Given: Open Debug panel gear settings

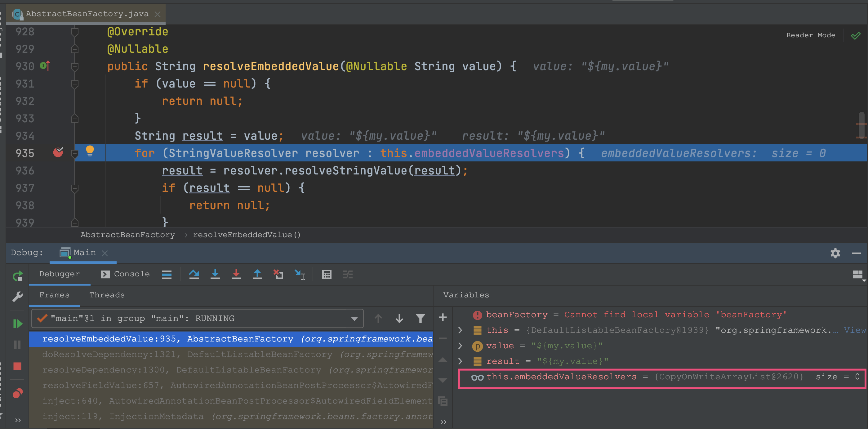Looking at the screenshot, I should point(835,253).
